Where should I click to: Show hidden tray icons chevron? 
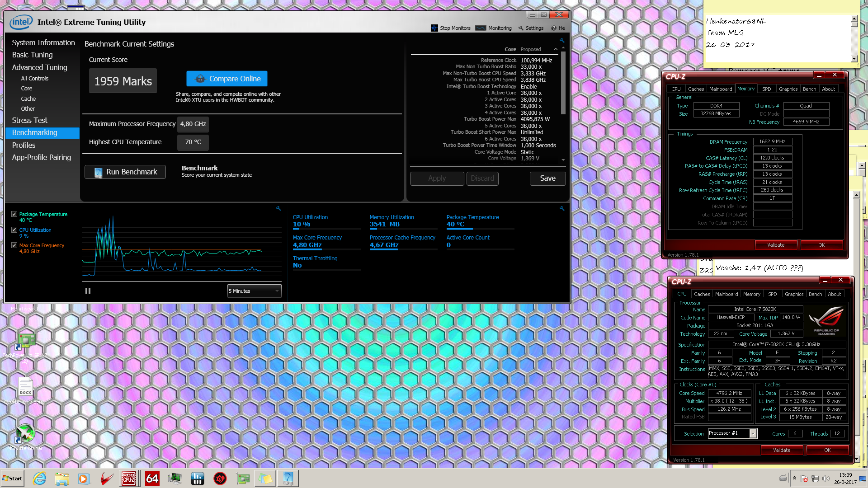(x=794, y=478)
